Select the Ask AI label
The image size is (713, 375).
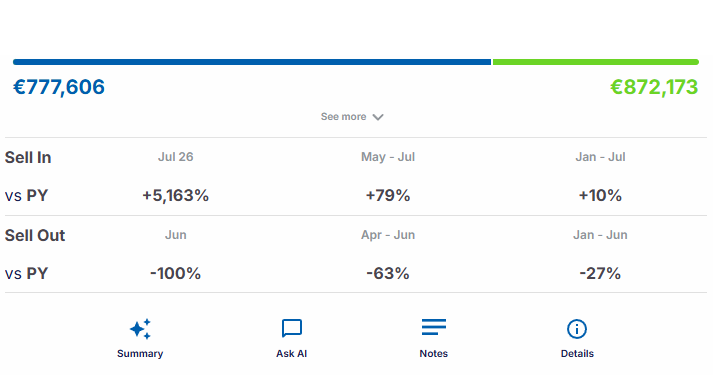tap(291, 354)
